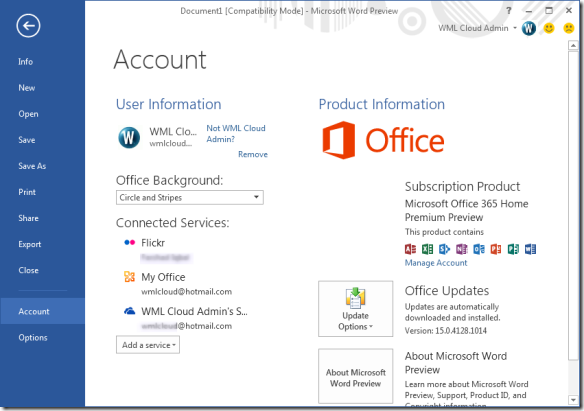Send a frown with the sad face icon
584x411 pixels.
pos(569,28)
